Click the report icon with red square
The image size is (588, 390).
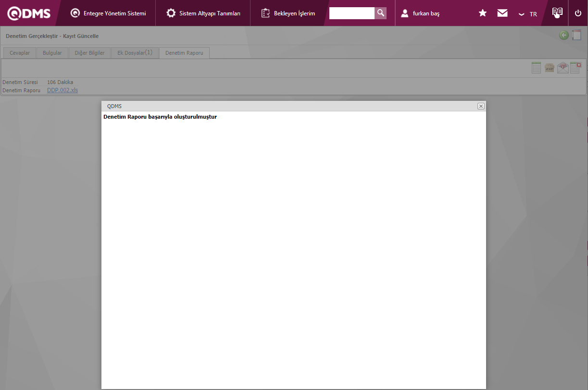tap(575, 68)
